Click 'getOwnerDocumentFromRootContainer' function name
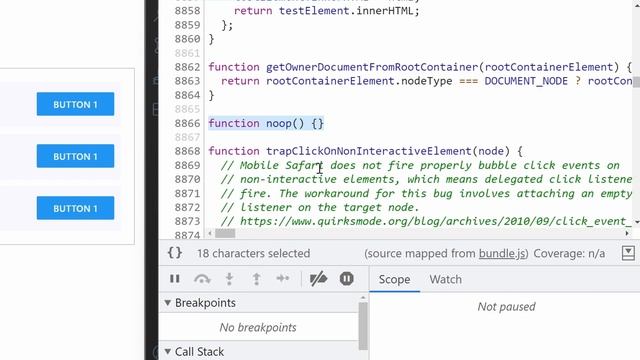640x360 pixels. (x=372, y=67)
